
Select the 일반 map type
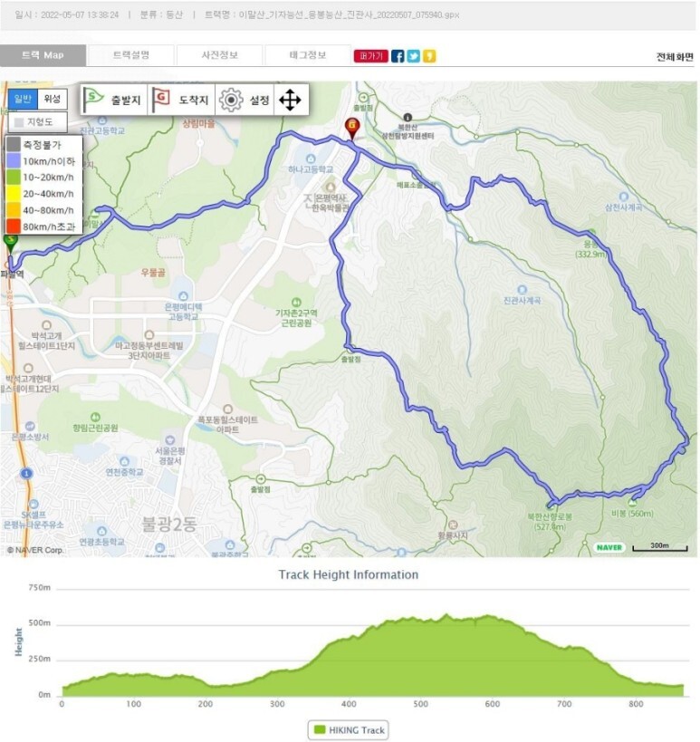[23, 99]
